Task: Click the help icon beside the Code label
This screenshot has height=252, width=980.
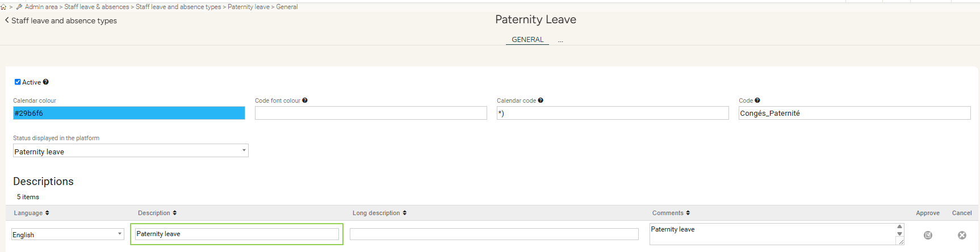Action: (x=757, y=100)
